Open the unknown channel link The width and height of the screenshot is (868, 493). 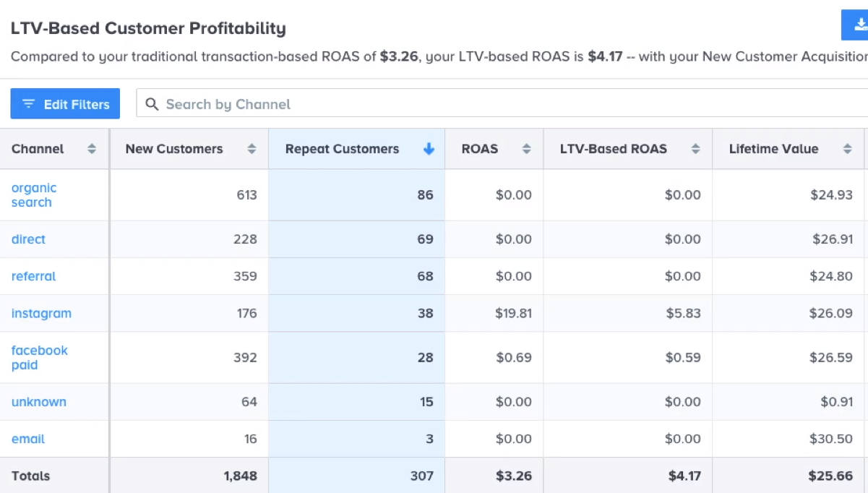(x=38, y=402)
